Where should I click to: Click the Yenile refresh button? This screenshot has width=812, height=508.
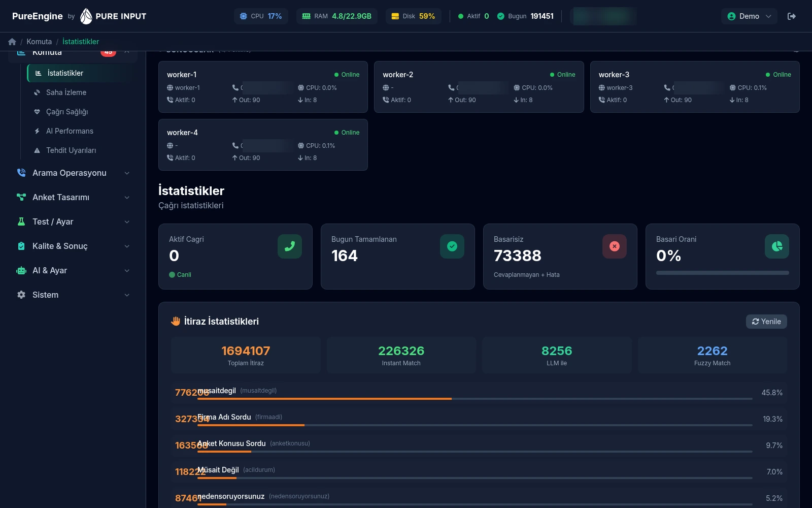[766, 322]
